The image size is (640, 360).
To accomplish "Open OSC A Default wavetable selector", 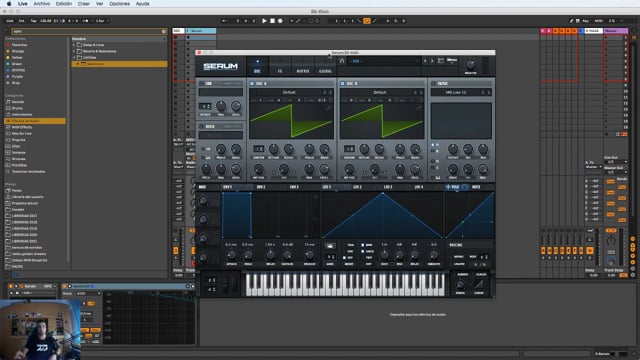I will click(289, 93).
